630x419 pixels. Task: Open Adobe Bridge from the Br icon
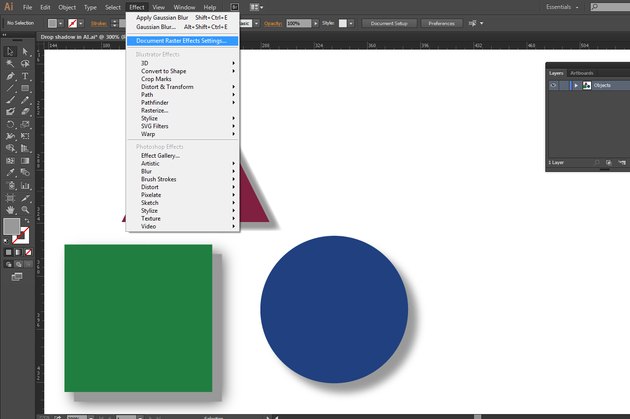pos(235,7)
